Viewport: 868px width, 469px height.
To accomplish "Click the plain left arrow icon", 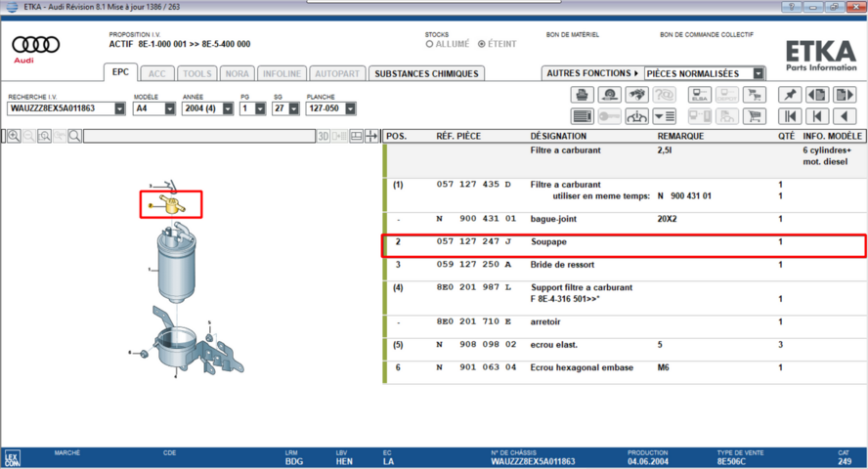I will (845, 116).
